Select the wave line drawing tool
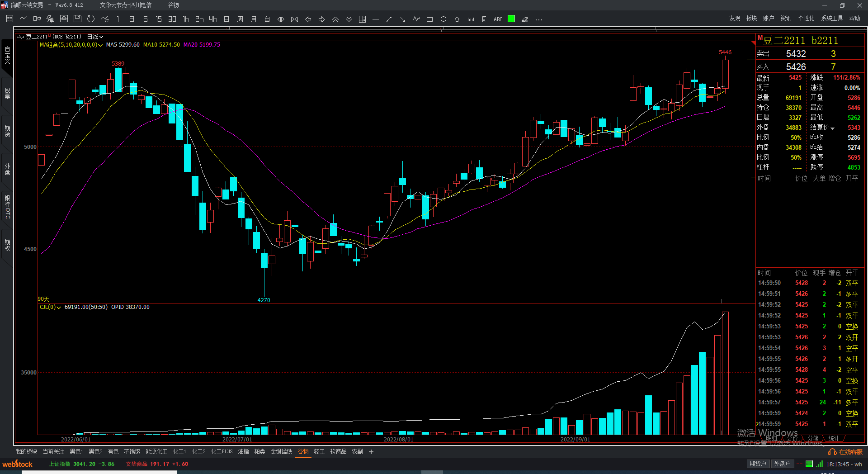This screenshot has height=474, width=868. pyautogui.click(x=416, y=19)
